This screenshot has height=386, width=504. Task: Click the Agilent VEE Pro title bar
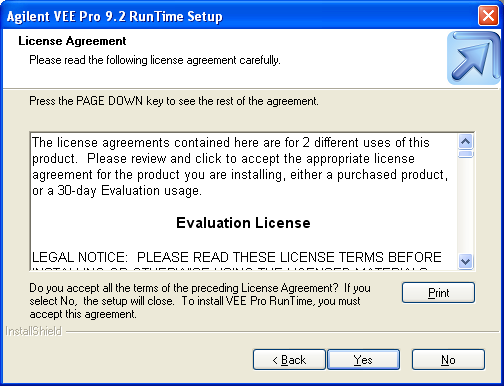(x=114, y=16)
